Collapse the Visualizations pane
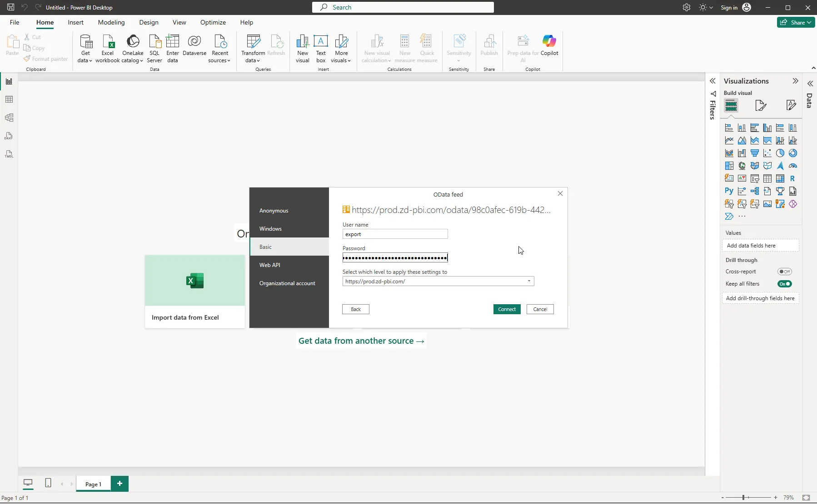 pyautogui.click(x=795, y=81)
